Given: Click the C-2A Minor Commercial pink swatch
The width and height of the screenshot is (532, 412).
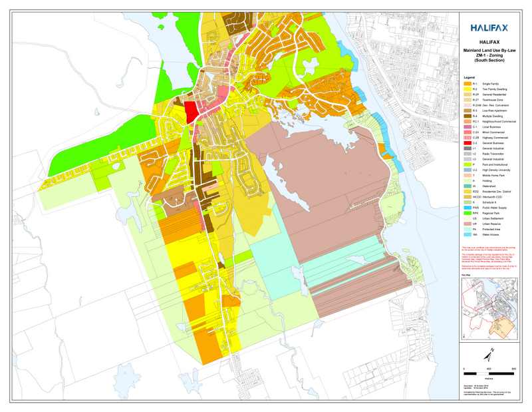Looking at the screenshot, I should (467, 132).
